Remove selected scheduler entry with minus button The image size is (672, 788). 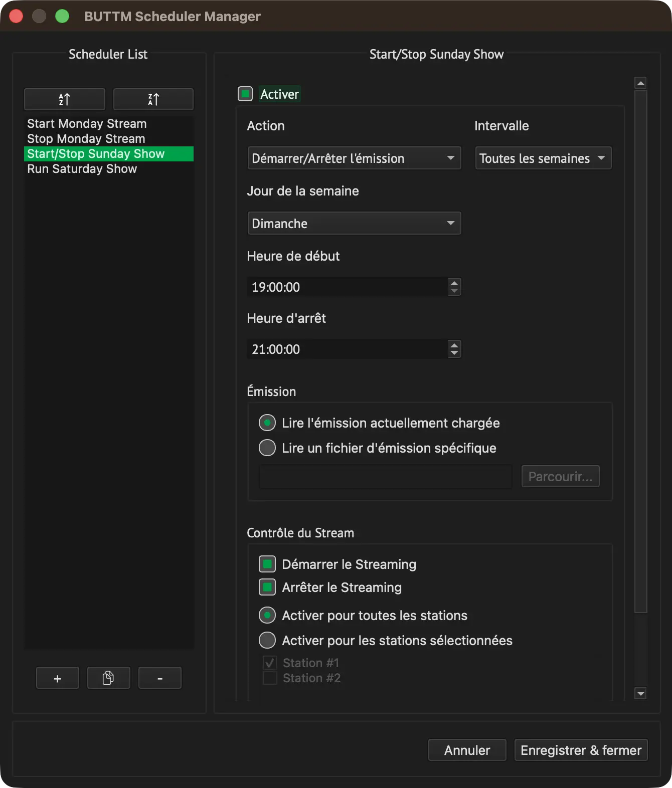(x=160, y=678)
